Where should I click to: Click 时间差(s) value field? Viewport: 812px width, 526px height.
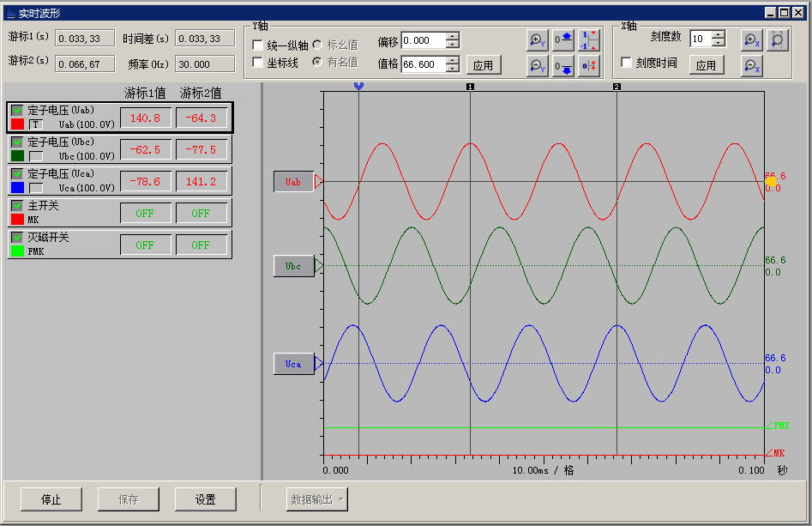click(205, 39)
